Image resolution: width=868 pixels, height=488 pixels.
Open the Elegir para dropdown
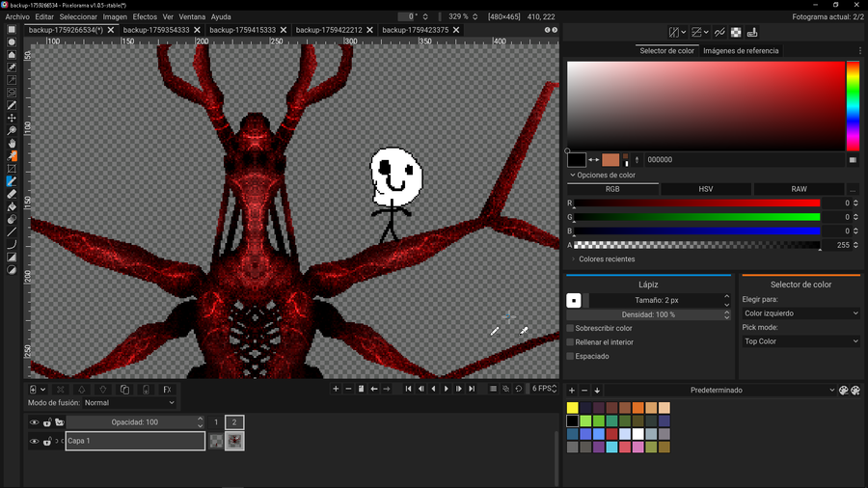[x=801, y=313]
